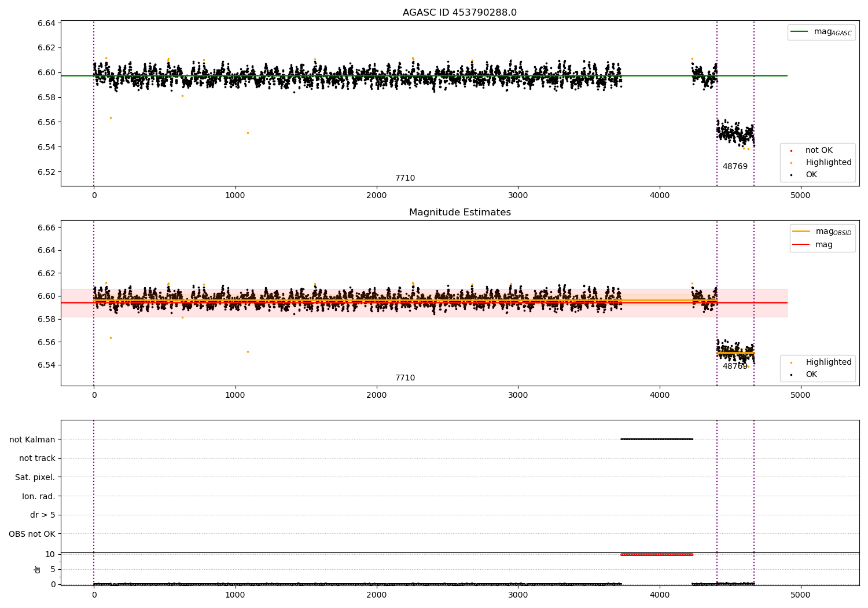Image resolution: width=868 pixels, height=608 pixels.
Task: Click the 'dr > 5' axis label
Action: point(43,515)
